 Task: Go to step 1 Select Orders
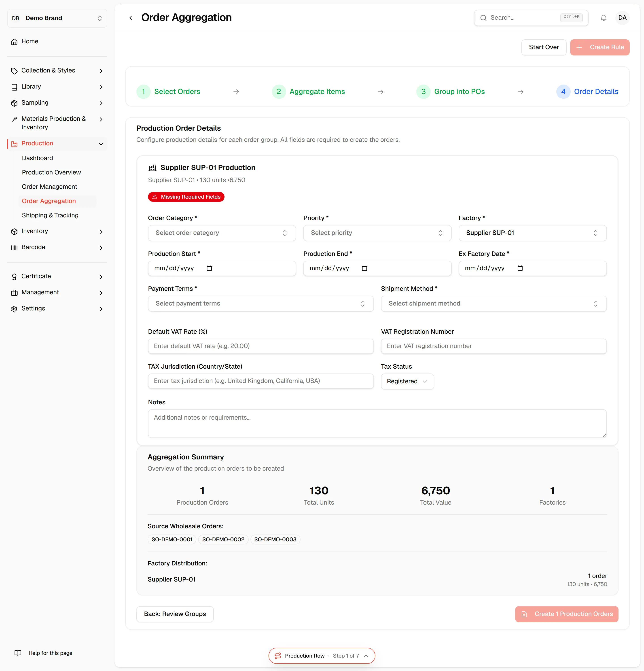coord(168,91)
